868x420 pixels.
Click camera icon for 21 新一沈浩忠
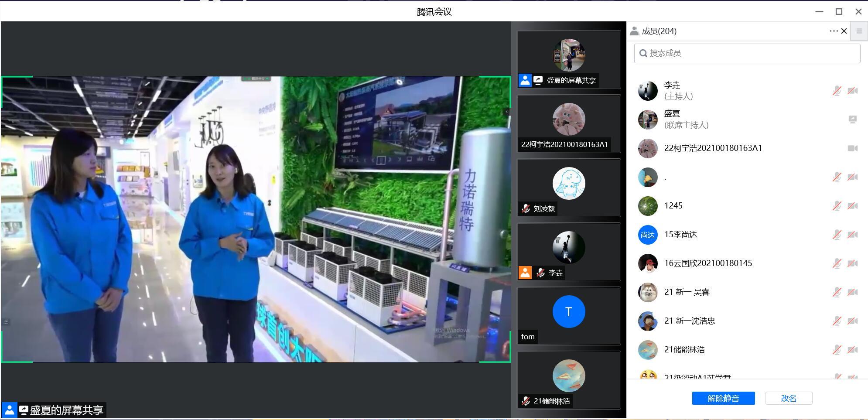[x=853, y=321]
